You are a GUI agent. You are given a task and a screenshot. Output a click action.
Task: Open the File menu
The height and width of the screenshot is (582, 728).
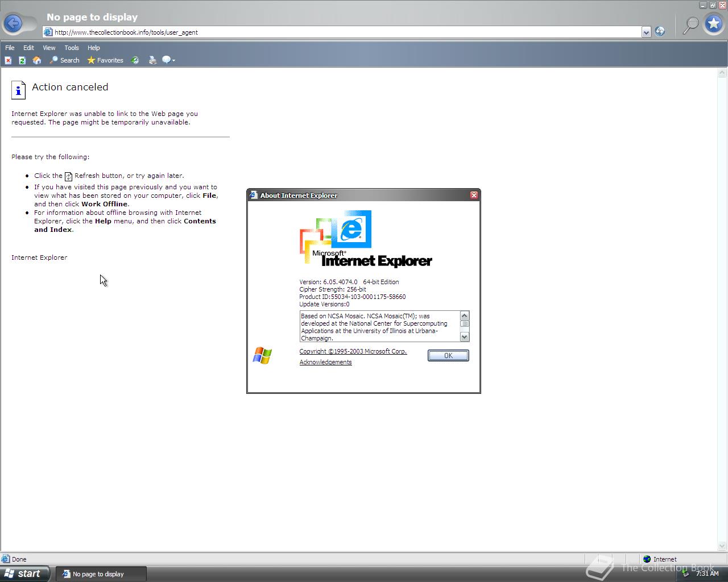[10, 48]
